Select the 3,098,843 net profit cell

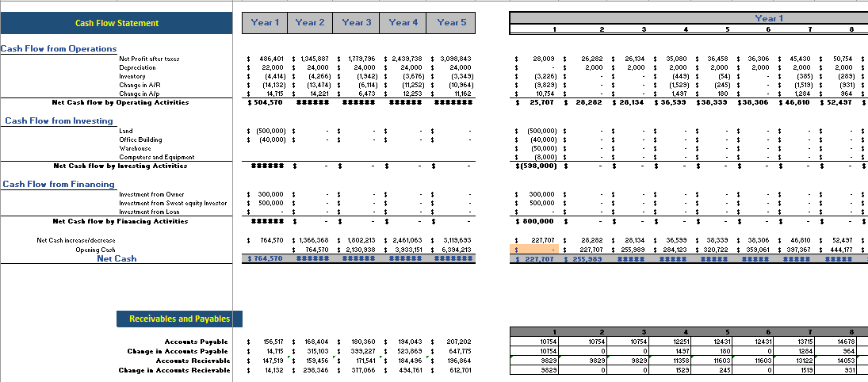(x=451, y=58)
